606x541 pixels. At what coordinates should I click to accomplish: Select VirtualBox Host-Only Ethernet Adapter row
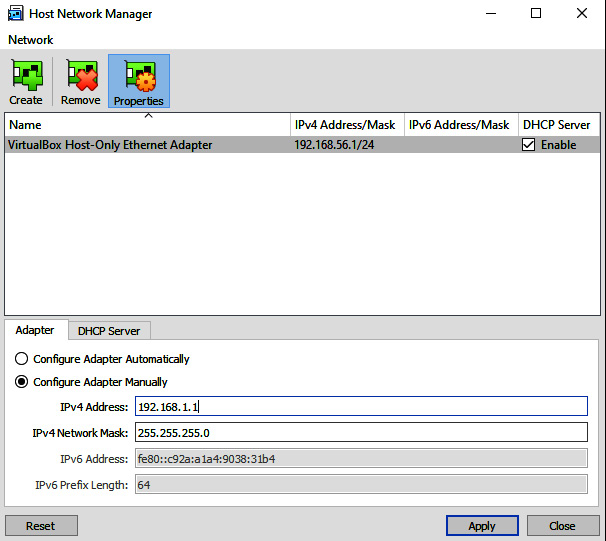click(x=302, y=145)
